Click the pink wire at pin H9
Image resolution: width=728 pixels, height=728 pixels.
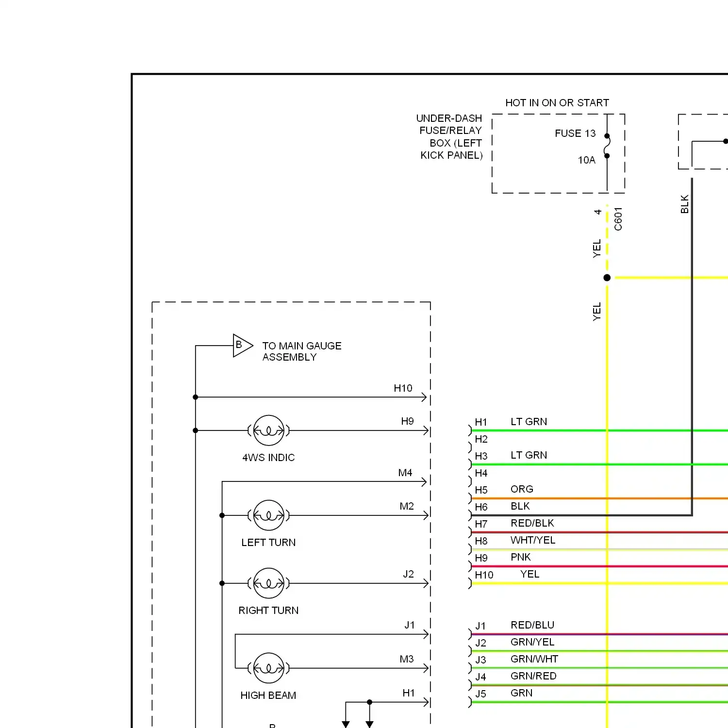(599, 566)
